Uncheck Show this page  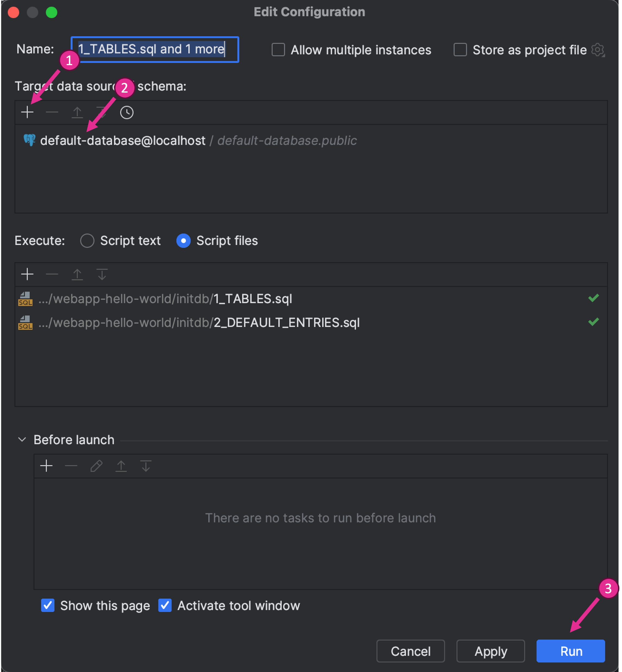point(48,605)
